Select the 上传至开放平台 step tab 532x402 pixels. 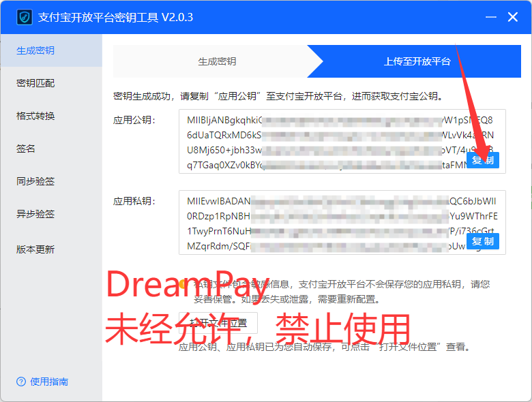[x=417, y=61]
